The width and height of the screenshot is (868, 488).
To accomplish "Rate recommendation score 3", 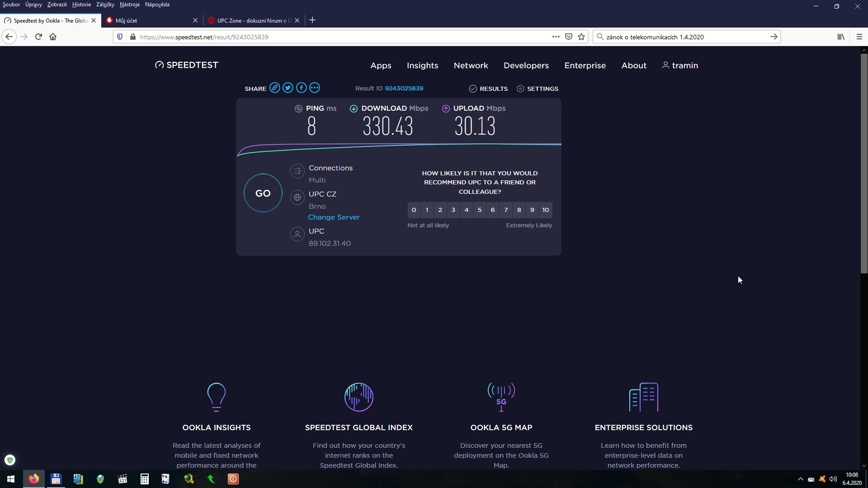I will tap(453, 210).
